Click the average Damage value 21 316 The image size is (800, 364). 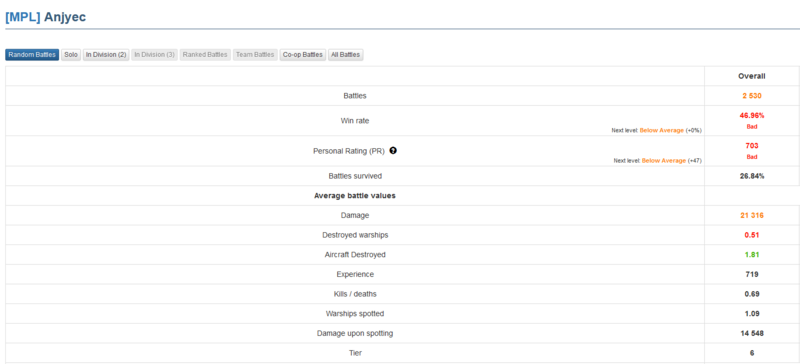[x=752, y=215]
